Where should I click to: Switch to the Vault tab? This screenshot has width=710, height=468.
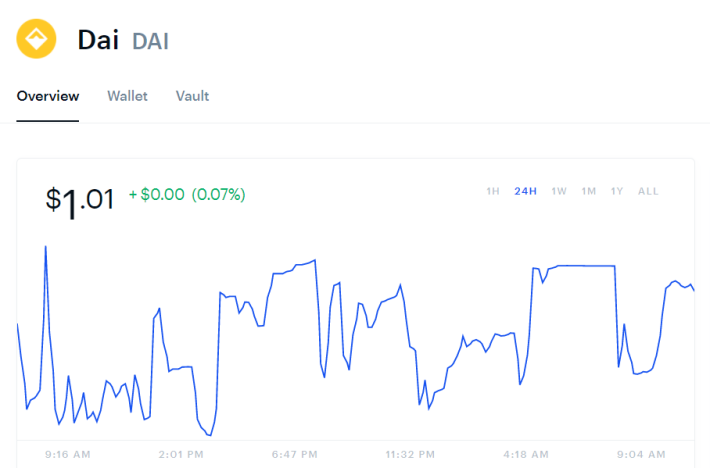[192, 96]
